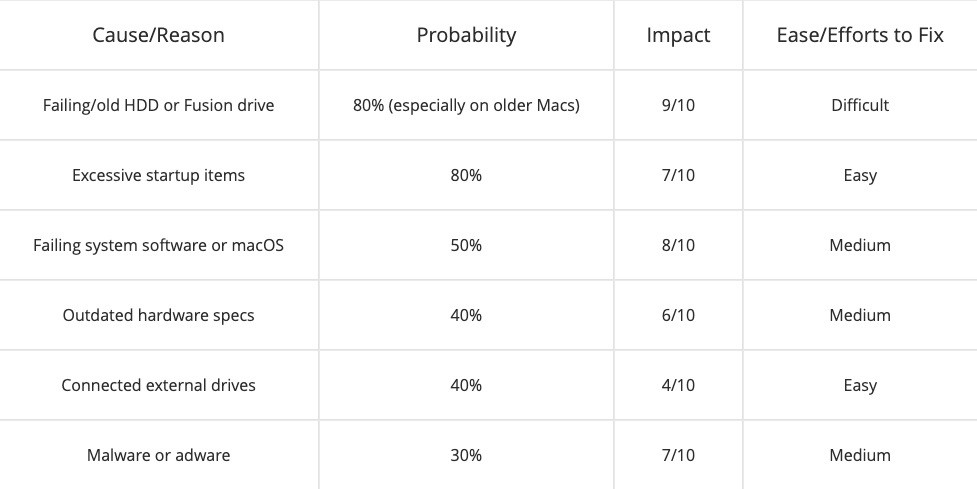Click the Connected external drives cell
The height and width of the screenshot is (489, 977).
pyautogui.click(x=158, y=385)
